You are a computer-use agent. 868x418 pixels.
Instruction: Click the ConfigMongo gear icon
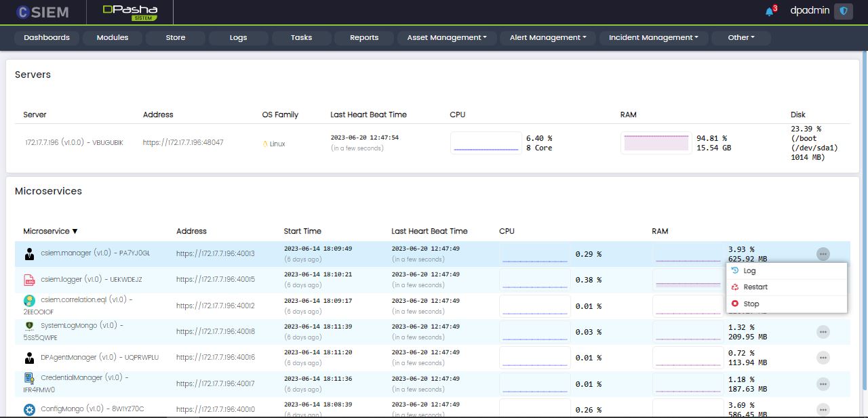point(29,409)
